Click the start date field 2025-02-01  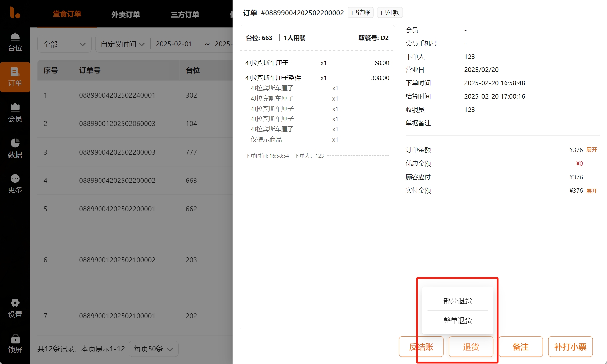pos(174,44)
